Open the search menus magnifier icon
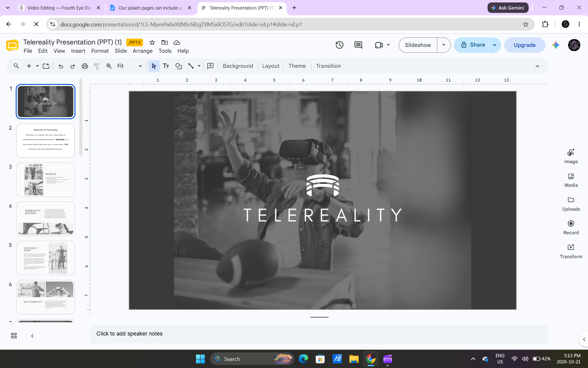588x368 pixels. pyautogui.click(x=16, y=66)
